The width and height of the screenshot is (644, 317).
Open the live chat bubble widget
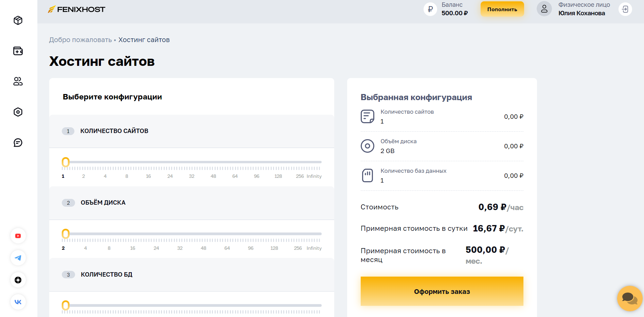click(x=629, y=298)
